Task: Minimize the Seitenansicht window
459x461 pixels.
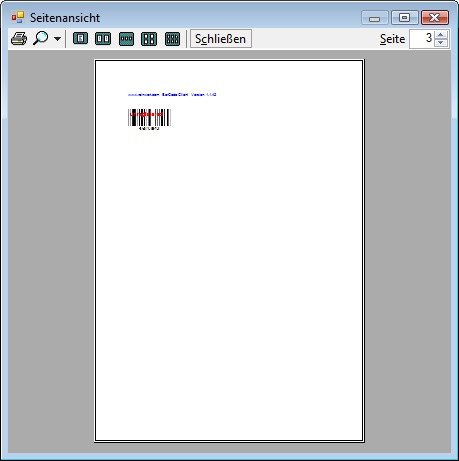Action: pos(375,18)
